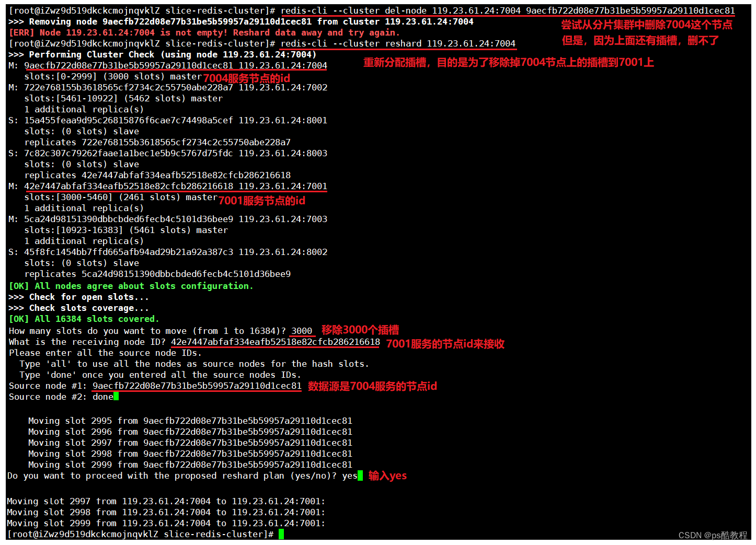Click 'Please enter all the source node IDs.' line
Screen dimensions: 756x545
point(105,353)
